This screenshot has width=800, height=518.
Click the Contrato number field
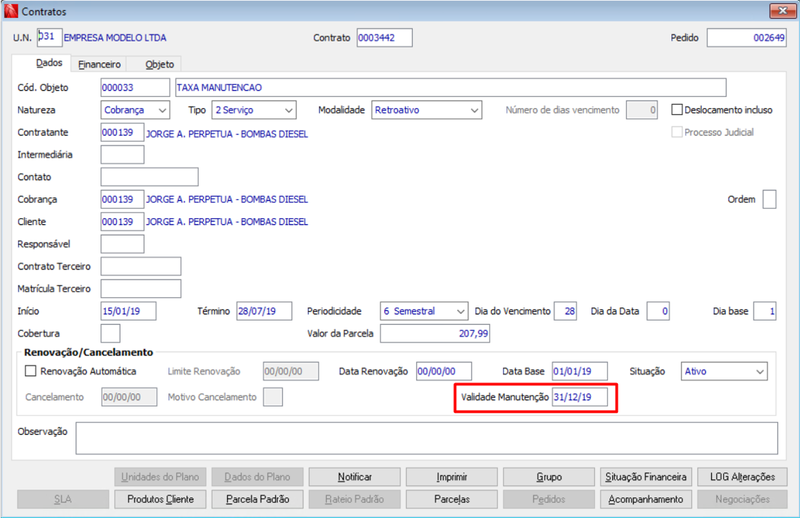click(x=384, y=37)
